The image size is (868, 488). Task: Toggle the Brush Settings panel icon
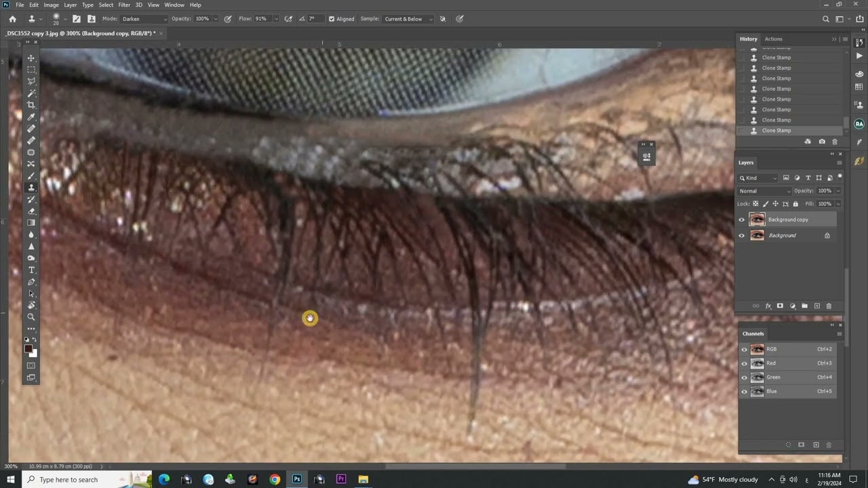[x=77, y=19]
